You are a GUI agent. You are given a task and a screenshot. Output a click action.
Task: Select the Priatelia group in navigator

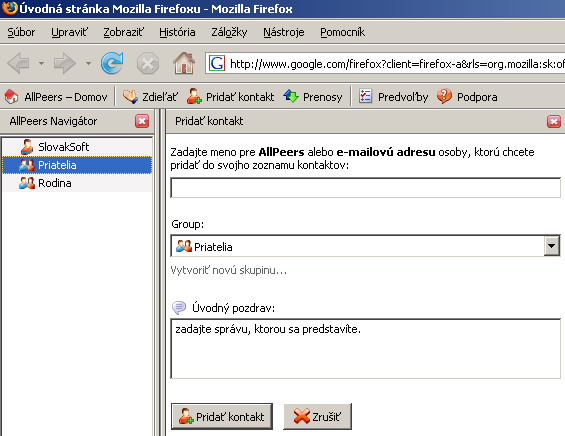[77, 165]
